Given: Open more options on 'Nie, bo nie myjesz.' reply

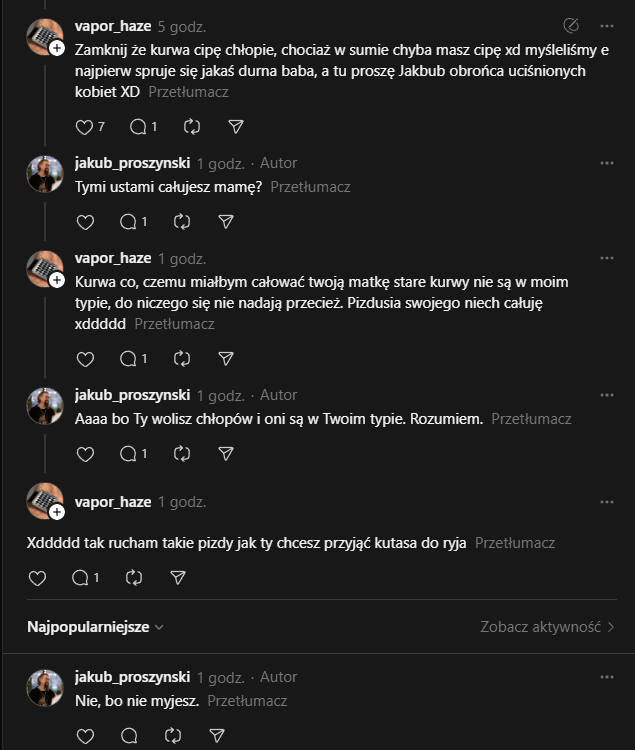Looking at the screenshot, I should [607, 677].
